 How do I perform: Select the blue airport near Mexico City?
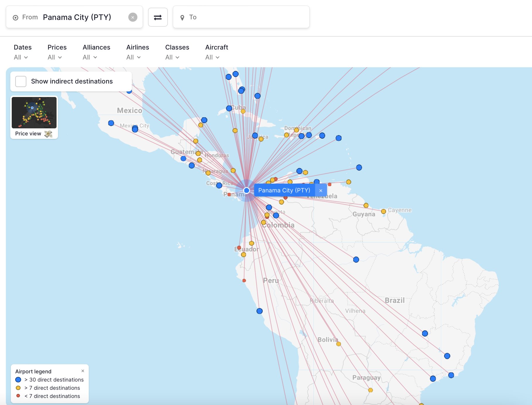135,129
